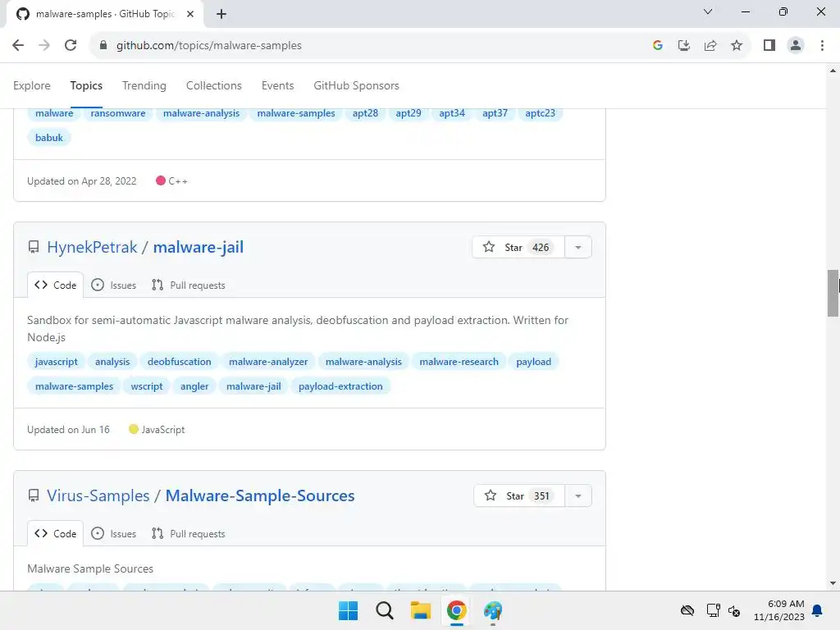Star the malware-jail repository

point(518,247)
